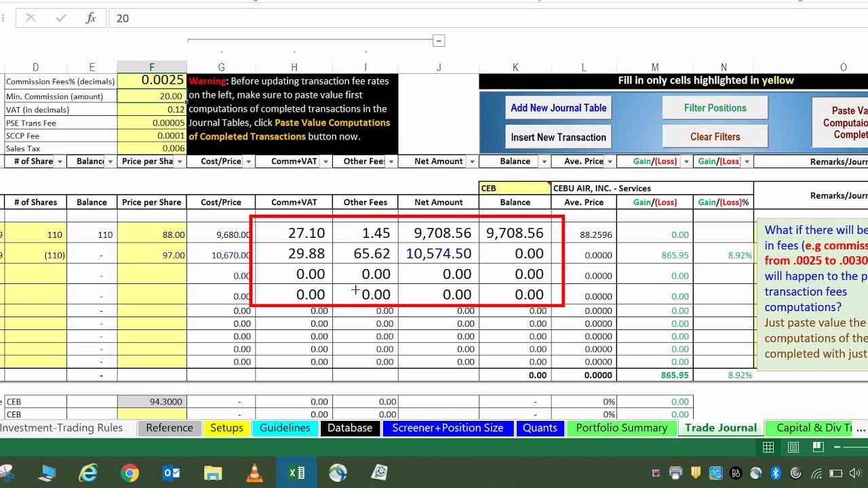Viewport: 868px width, 488px height.
Task: Click into the formula bar showing 20
Action: click(x=488, y=18)
